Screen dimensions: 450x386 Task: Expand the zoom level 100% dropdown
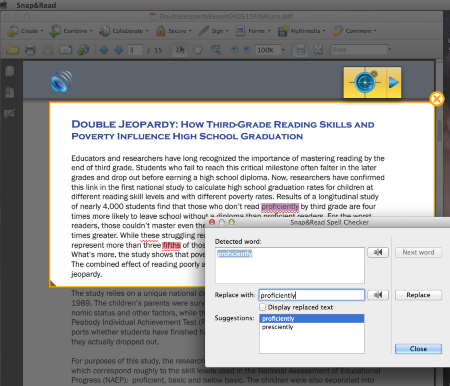click(x=283, y=50)
